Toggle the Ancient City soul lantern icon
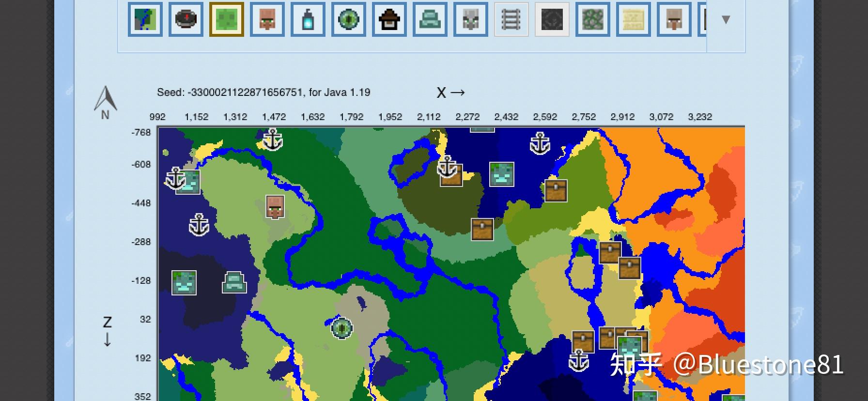Image resolution: width=868 pixels, height=401 pixels. (308, 19)
